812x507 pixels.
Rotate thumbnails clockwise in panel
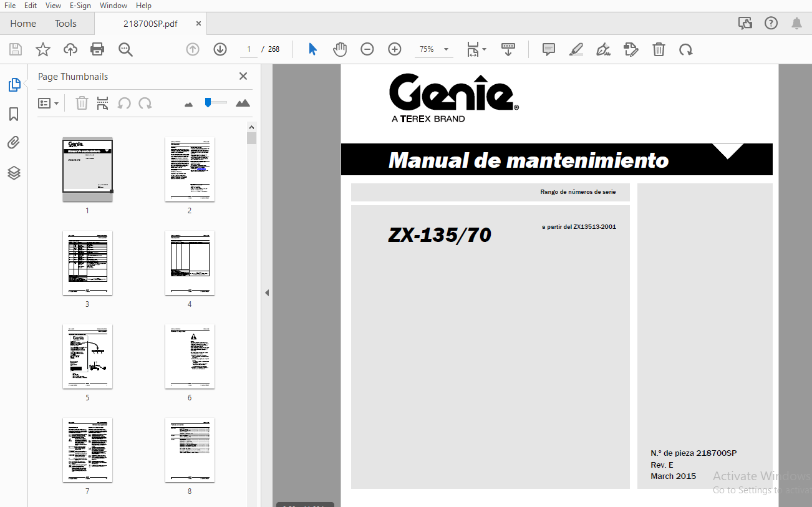[145, 103]
